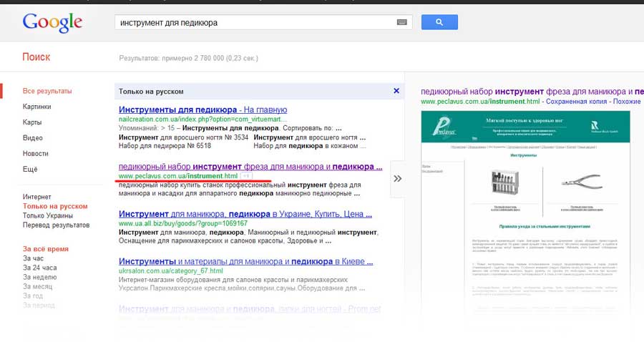
Task: Select the 'За всё время' time filter
Action: coord(46,249)
